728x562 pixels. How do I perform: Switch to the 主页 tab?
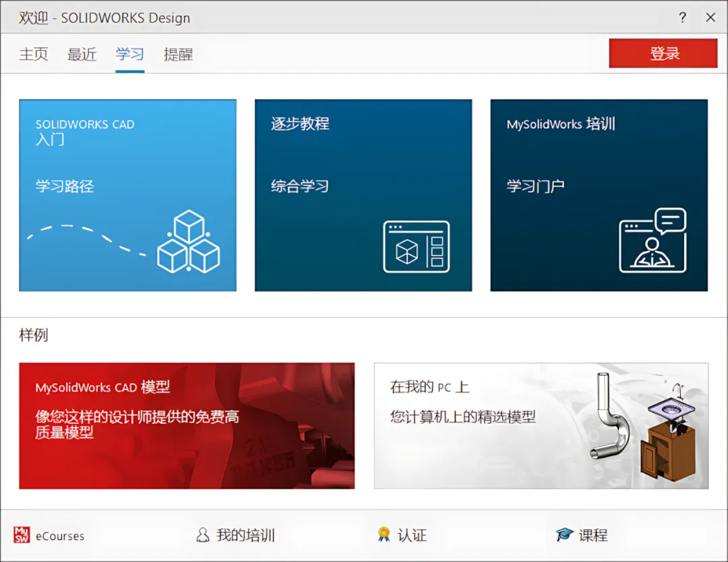coord(34,55)
